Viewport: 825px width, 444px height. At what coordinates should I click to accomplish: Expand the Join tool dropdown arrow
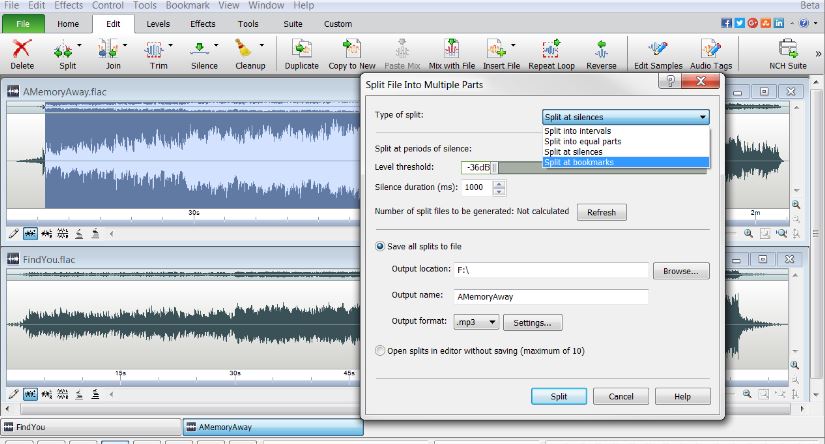[125, 46]
